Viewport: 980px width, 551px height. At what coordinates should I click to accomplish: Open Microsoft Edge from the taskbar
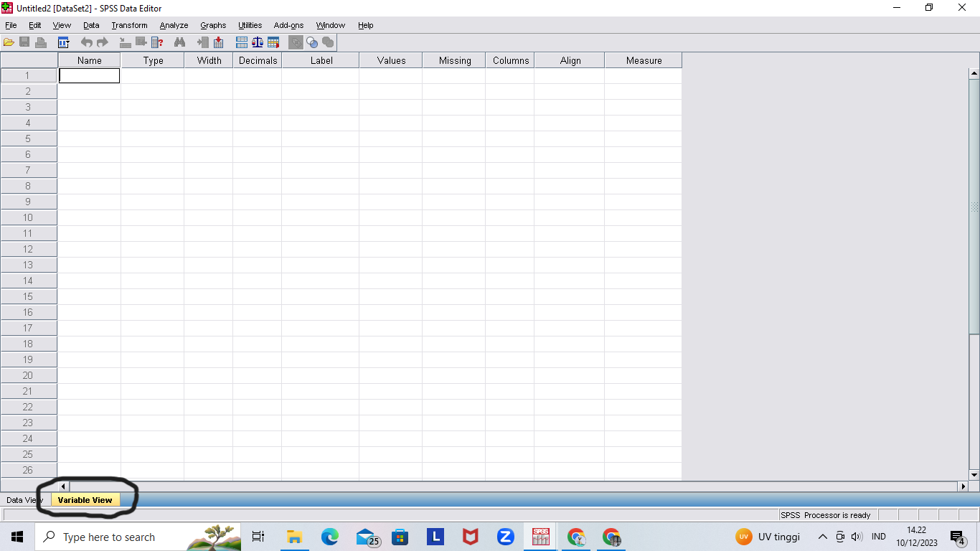pos(329,537)
